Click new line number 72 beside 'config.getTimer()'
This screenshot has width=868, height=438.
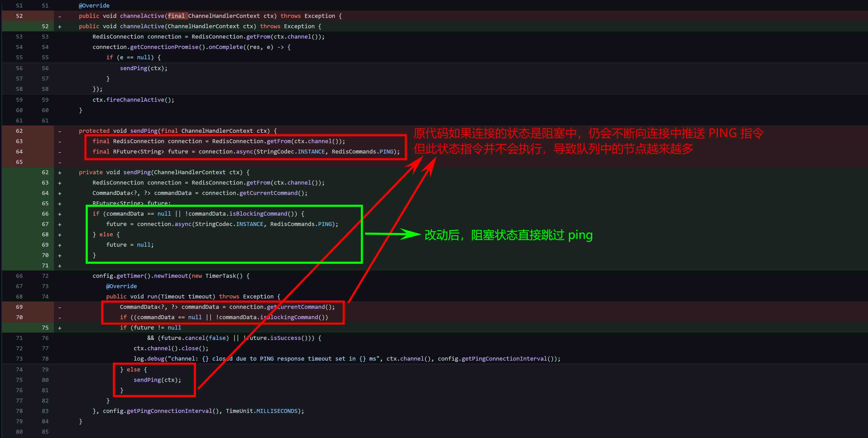pos(45,276)
